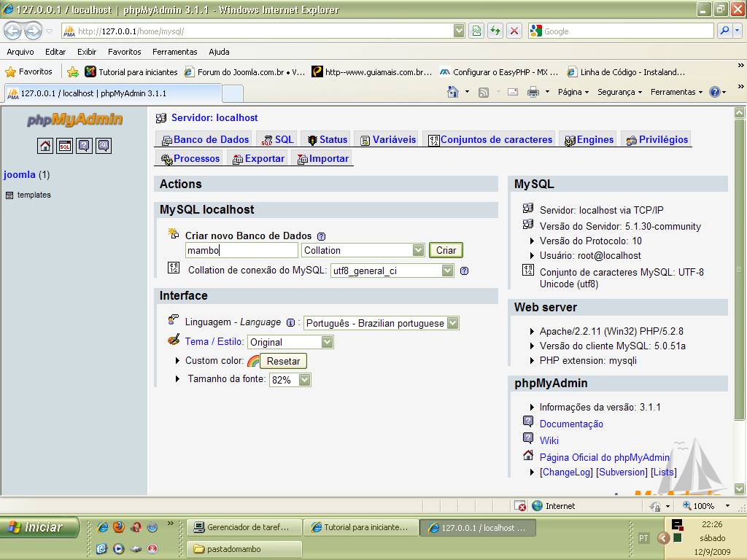The height and width of the screenshot is (560, 747).
Task: Click the Iniciar start button
Action: tap(39, 527)
